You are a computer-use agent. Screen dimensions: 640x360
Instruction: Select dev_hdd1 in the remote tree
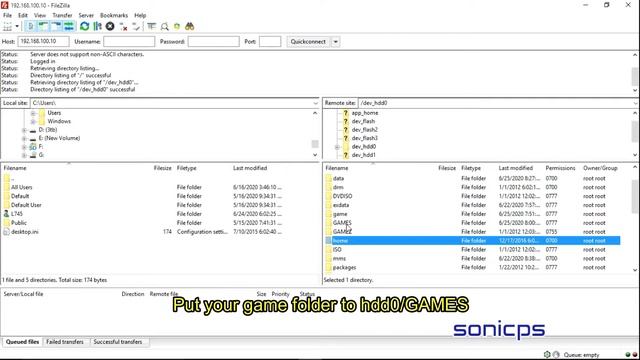point(363,155)
